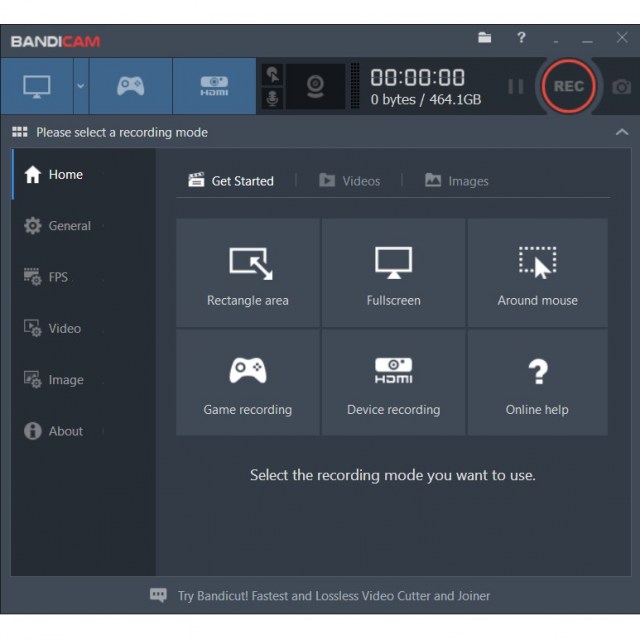Click the audio volume level meter
Viewport: 640px width, 640px height.
pyautogui.click(x=355, y=86)
